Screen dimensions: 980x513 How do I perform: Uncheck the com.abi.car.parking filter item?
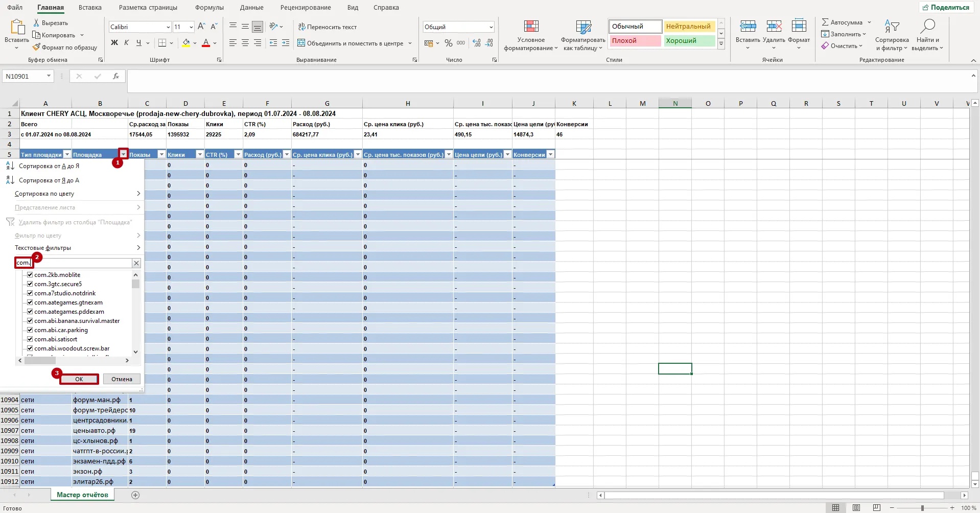[30, 330]
